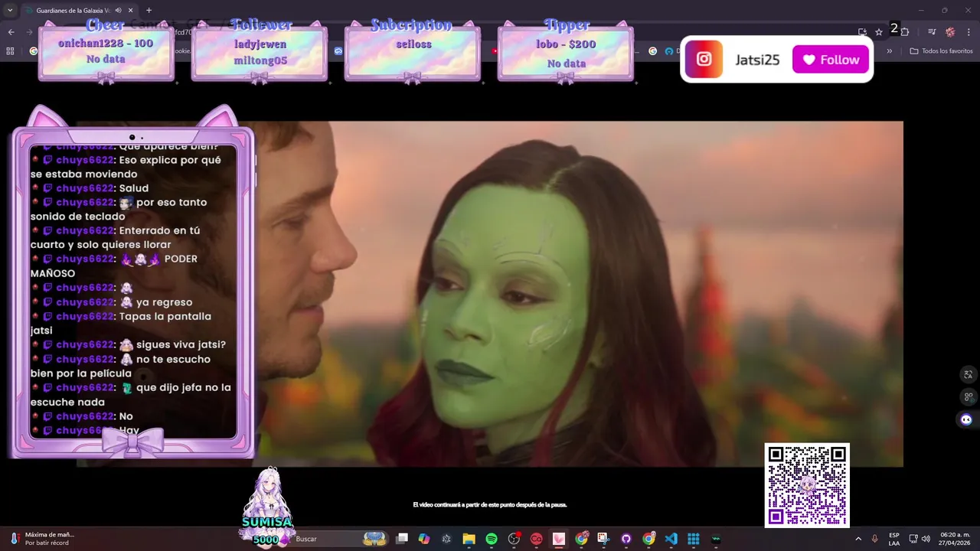The width and height of the screenshot is (980, 551).
Task: Mute the Guardianes de la Galaxia tab audio
Action: click(x=118, y=11)
